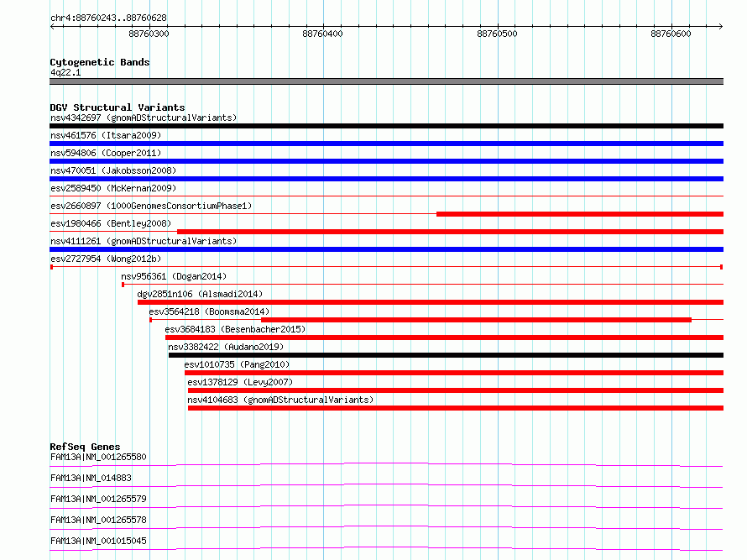
Task: Click the thick red segment of esv3564218
Action: point(477,320)
